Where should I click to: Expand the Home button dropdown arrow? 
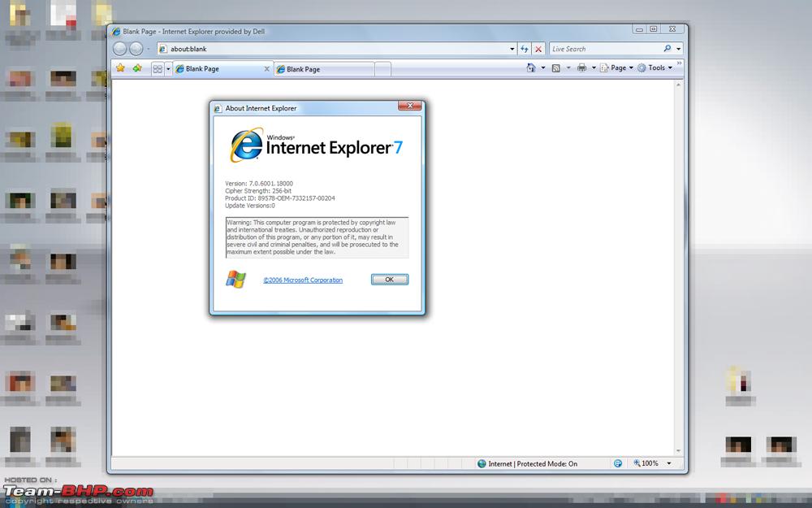542,68
